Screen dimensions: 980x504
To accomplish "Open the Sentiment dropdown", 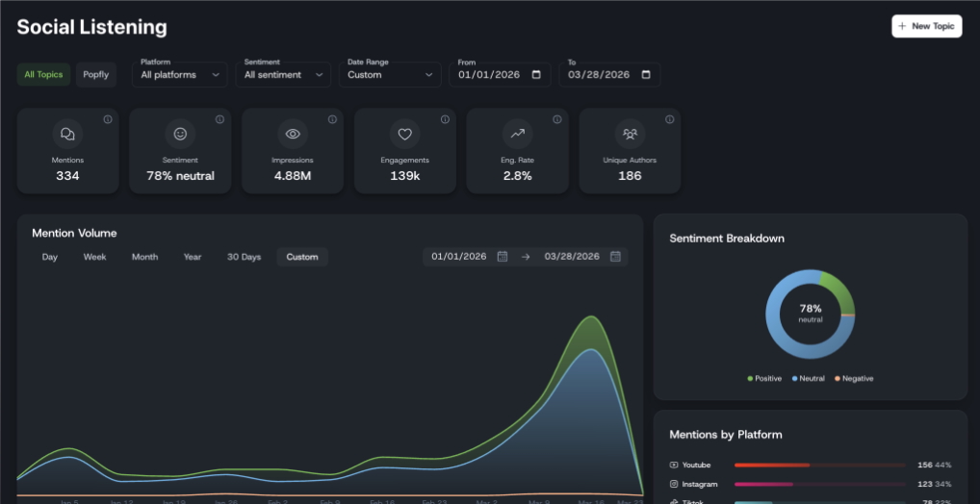I will 283,74.
